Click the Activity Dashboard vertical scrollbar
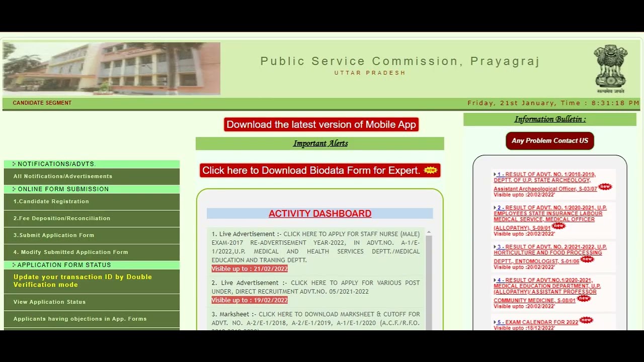The height and width of the screenshot is (362, 644). (429, 283)
